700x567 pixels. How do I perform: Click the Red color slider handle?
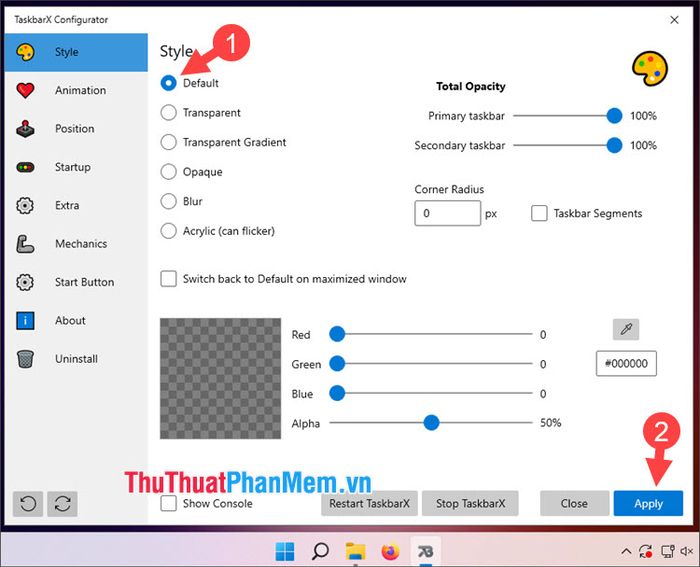tap(337, 334)
